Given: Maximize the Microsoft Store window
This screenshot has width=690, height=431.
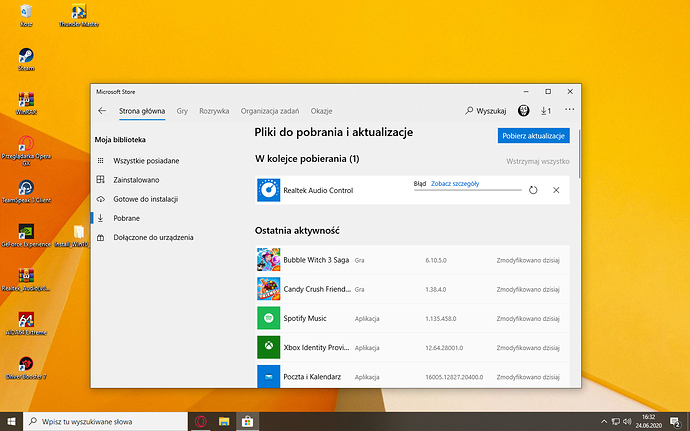Looking at the screenshot, I should [548, 92].
